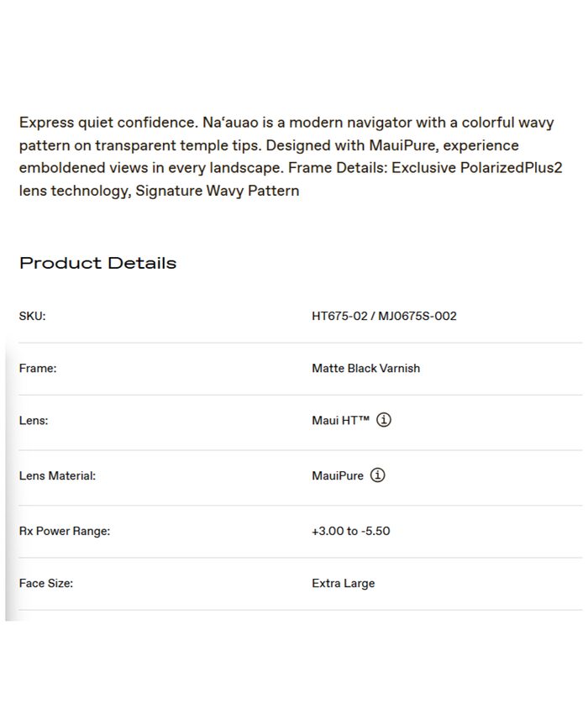
Task: Click the Face Size label
Action: [46, 584]
